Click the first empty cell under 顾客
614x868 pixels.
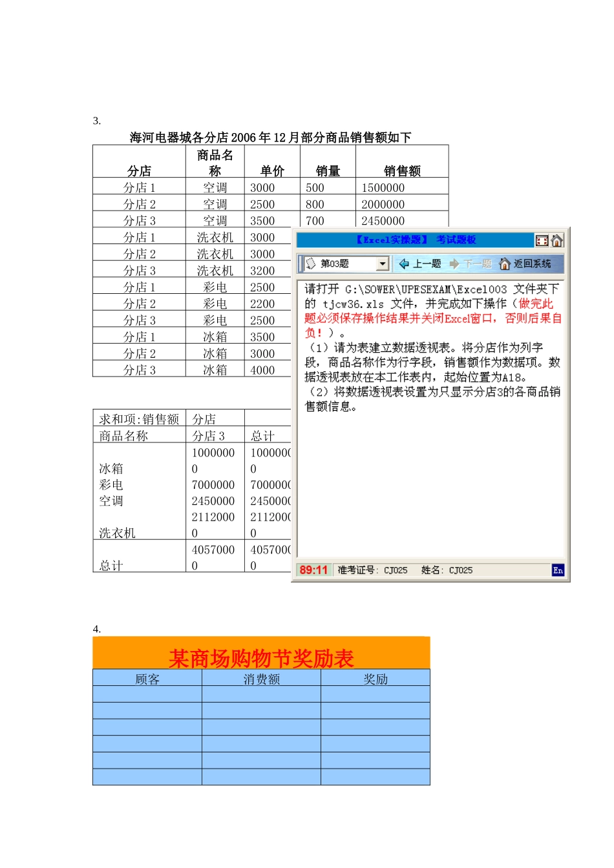147,694
